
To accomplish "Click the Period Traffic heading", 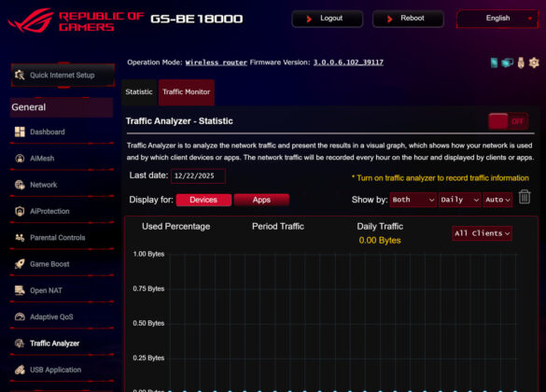I will point(278,227).
